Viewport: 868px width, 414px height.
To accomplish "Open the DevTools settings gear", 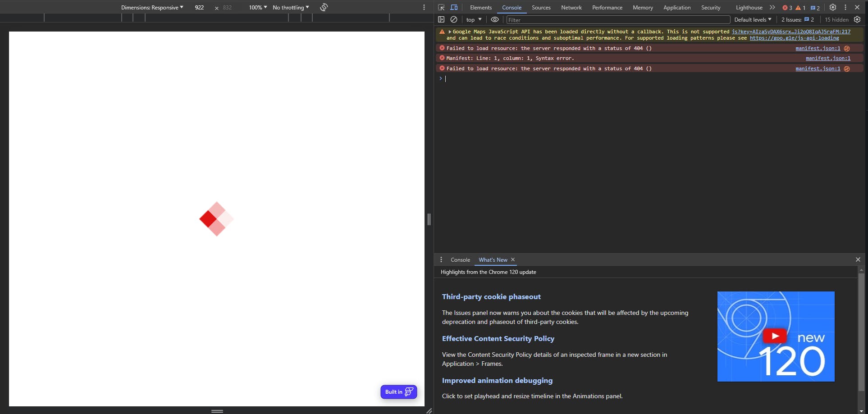I will [x=833, y=7].
